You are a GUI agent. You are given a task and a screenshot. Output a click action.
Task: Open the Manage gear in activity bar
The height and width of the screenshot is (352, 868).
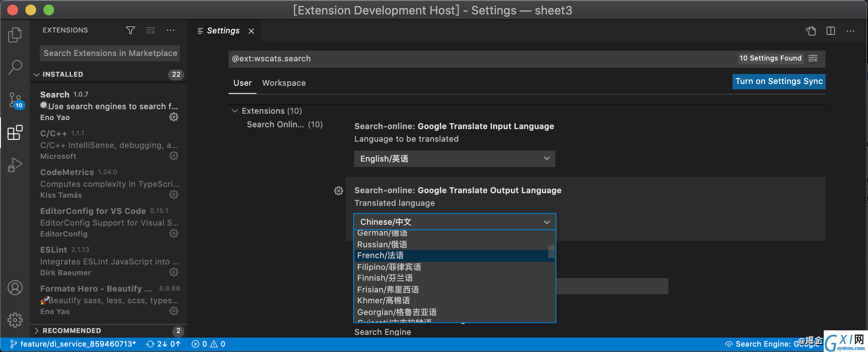15,320
